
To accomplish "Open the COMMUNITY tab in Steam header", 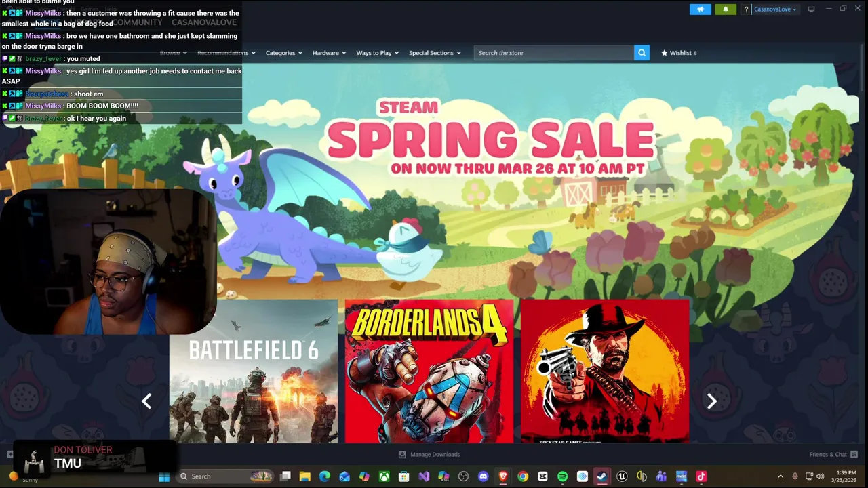I will tap(138, 22).
